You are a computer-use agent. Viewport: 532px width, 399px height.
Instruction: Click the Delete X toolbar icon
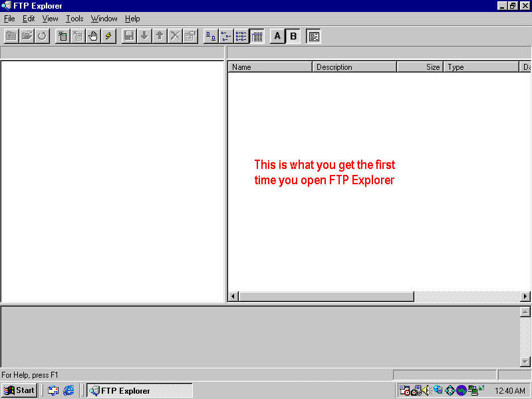tap(175, 36)
